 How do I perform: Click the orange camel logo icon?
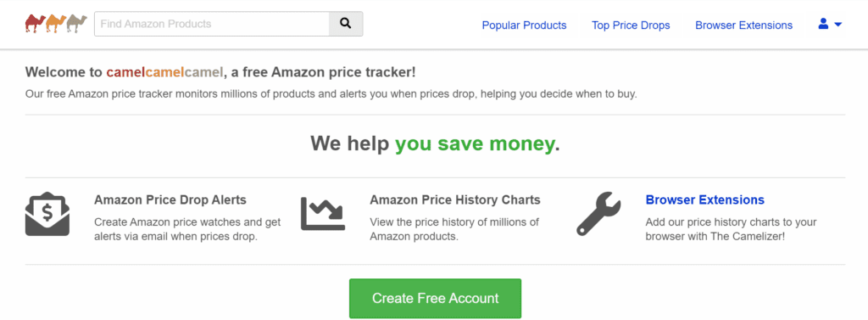(x=56, y=24)
